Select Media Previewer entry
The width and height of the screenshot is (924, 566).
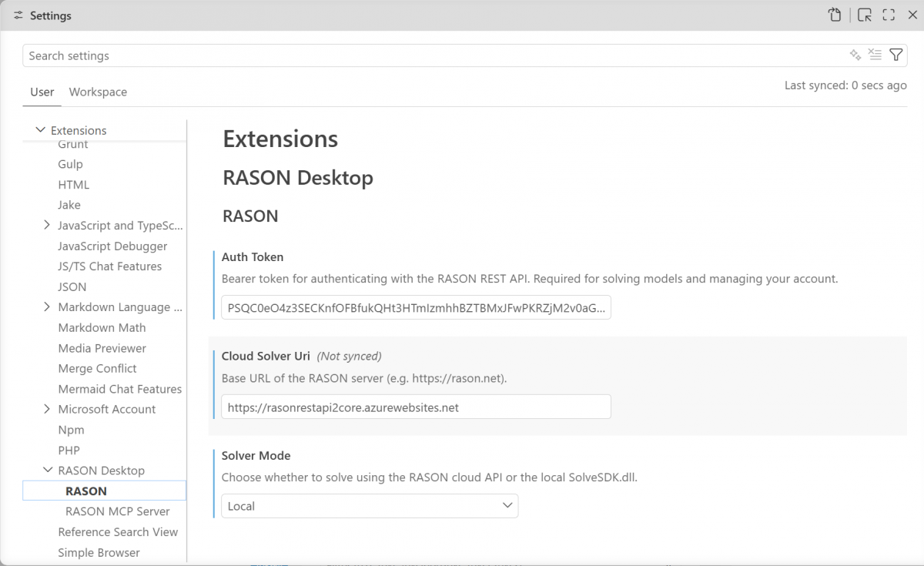[104, 348]
